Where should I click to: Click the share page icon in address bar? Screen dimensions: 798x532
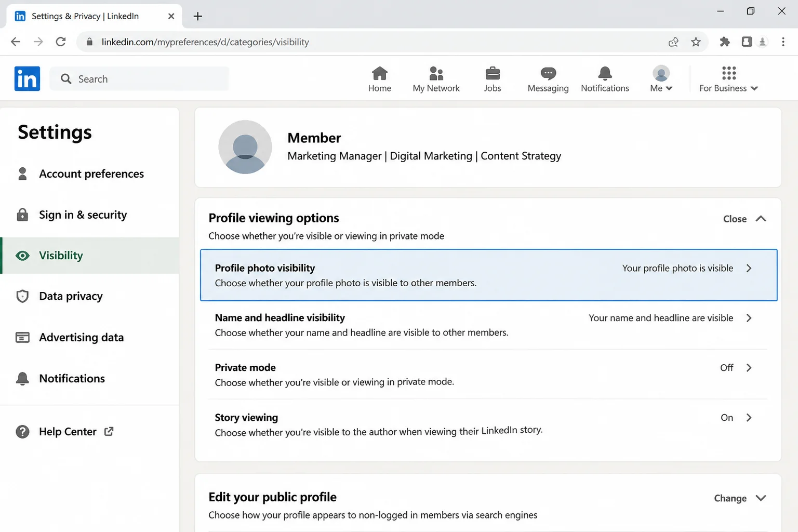673,42
